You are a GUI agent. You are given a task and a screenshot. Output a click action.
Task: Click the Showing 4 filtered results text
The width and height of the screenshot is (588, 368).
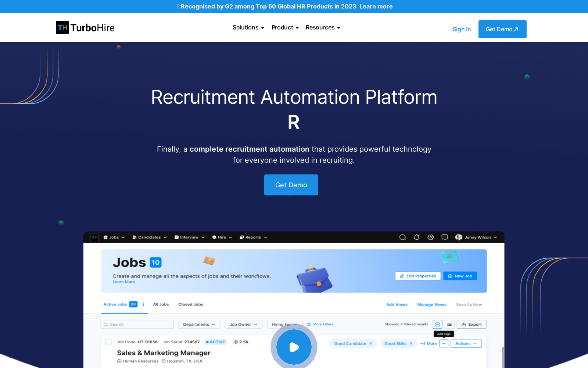(406, 324)
